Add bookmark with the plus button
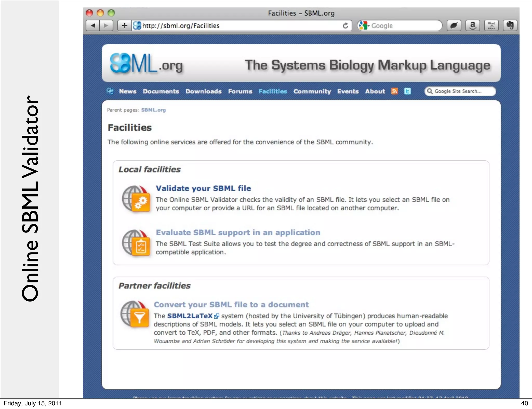 point(124,25)
